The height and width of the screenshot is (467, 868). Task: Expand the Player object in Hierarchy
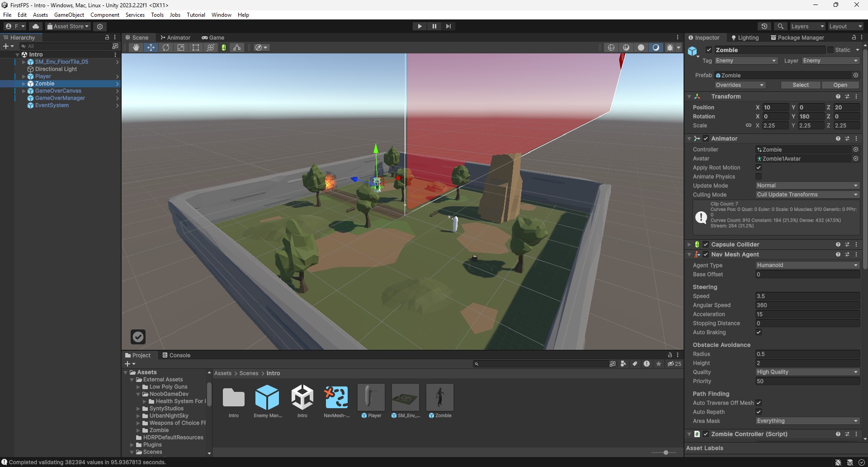24,76
